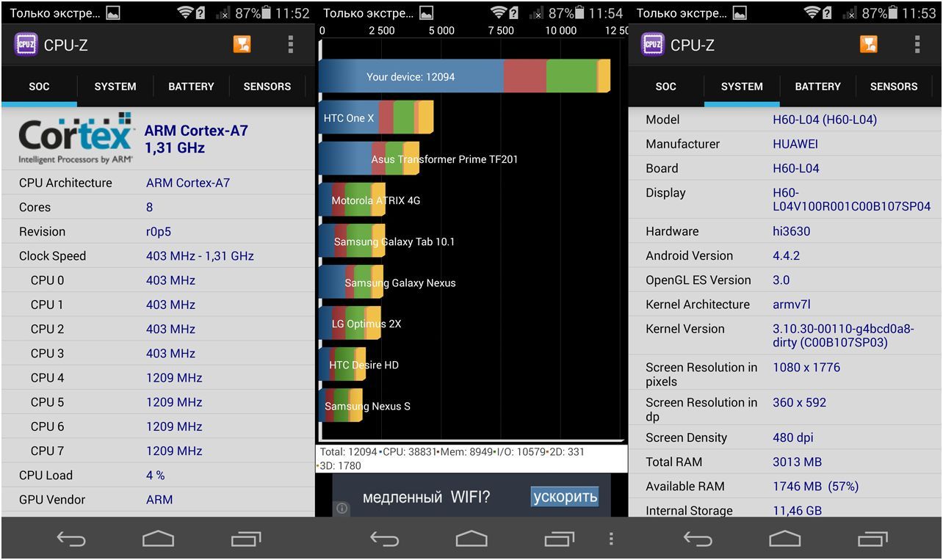The image size is (943, 560).
Task: Open the three-dot overflow menu on the SOC screen
Action: [x=291, y=44]
